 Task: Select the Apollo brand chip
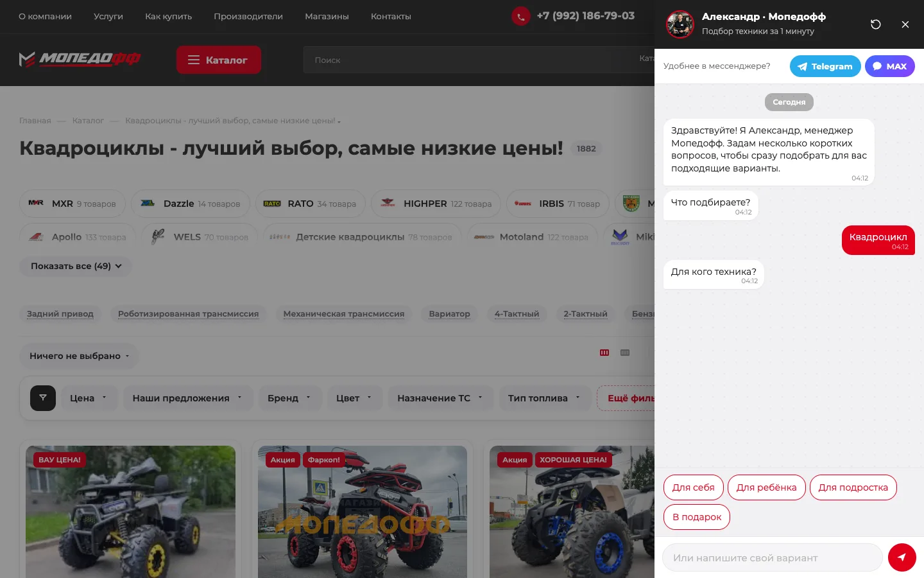pos(78,237)
